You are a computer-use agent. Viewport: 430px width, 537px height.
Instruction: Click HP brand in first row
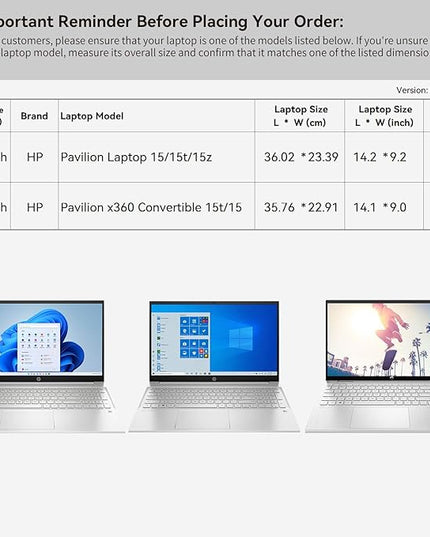35,157
